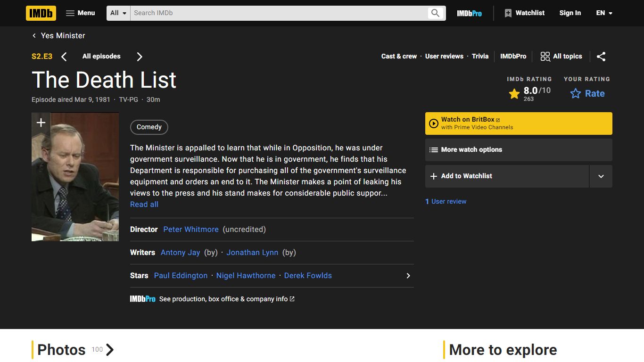Click Sign In
The width and height of the screenshot is (644, 362).
tap(570, 13)
